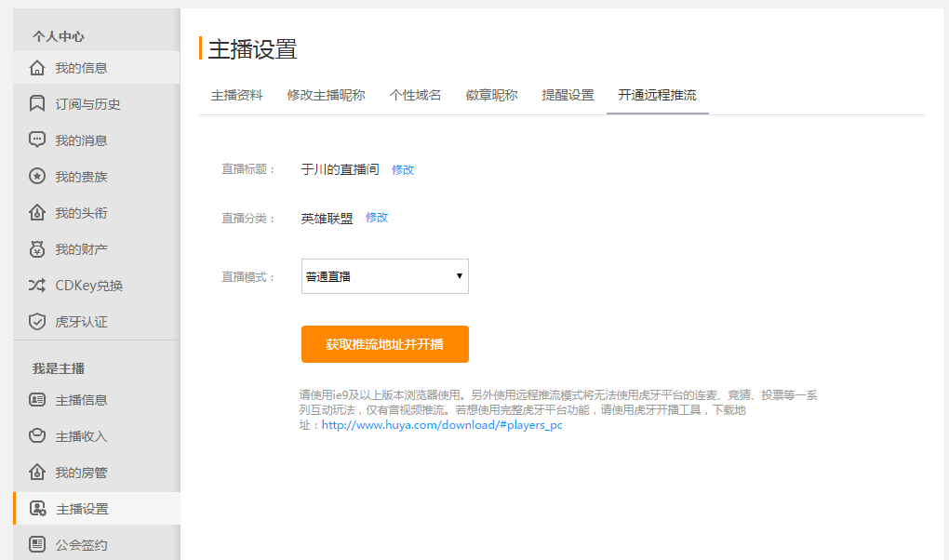Open 主播收入 income icon
The image size is (949, 560).
(x=37, y=436)
